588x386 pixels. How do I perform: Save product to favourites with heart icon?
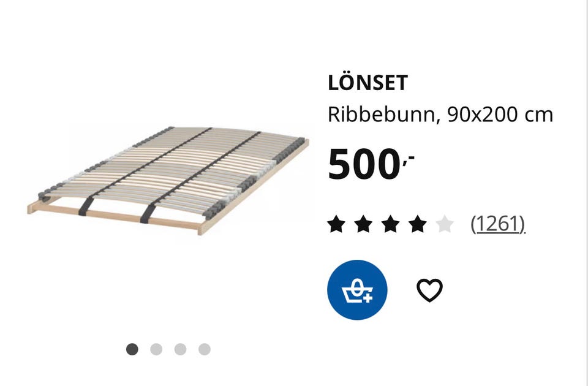[x=429, y=290]
